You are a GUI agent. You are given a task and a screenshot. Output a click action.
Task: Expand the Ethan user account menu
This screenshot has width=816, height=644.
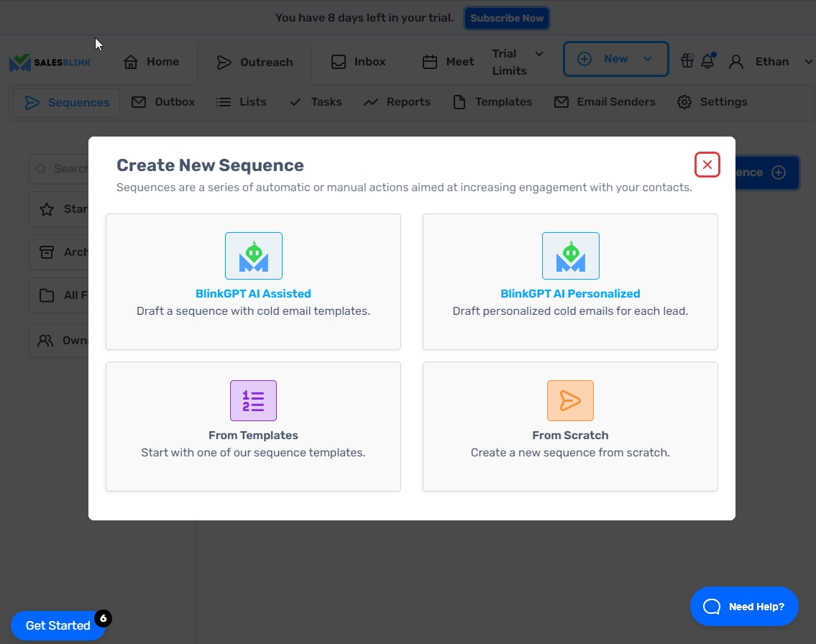coord(772,62)
